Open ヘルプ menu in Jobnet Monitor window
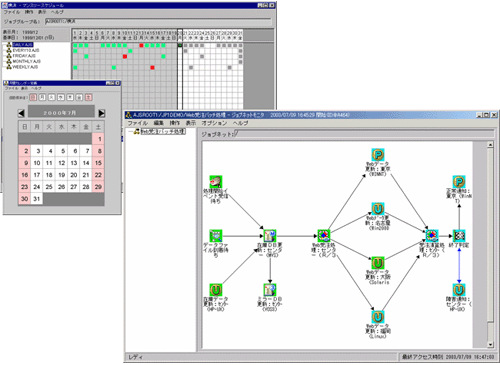 pyautogui.click(x=240, y=123)
